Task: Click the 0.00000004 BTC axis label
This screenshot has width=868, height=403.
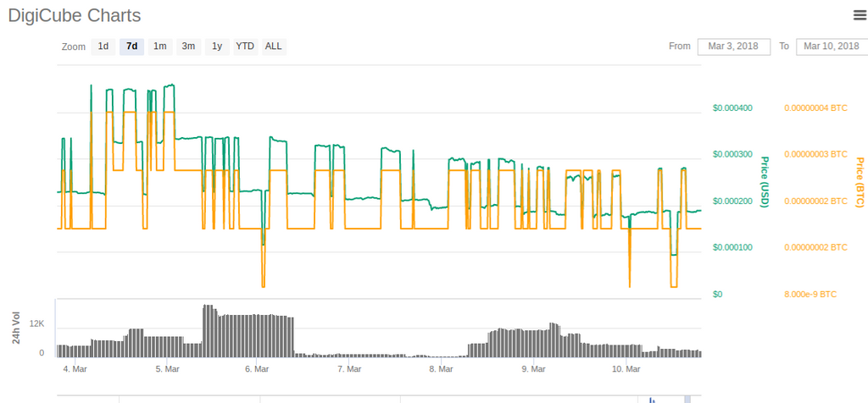Action: (816, 108)
